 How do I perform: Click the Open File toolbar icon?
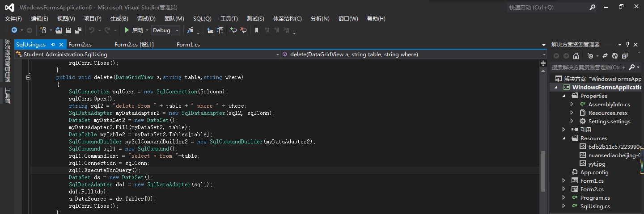click(59, 30)
